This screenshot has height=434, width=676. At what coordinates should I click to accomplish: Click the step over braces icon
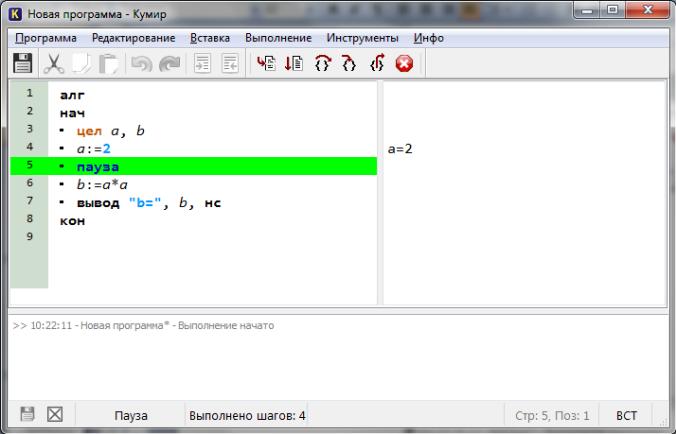[x=322, y=64]
